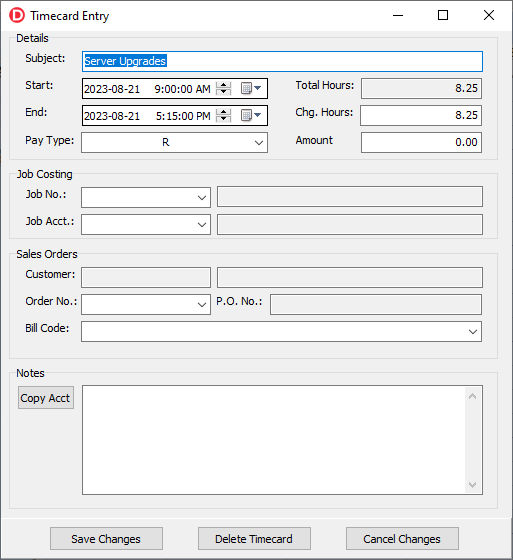Click the Copy Acct button

coord(46,398)
